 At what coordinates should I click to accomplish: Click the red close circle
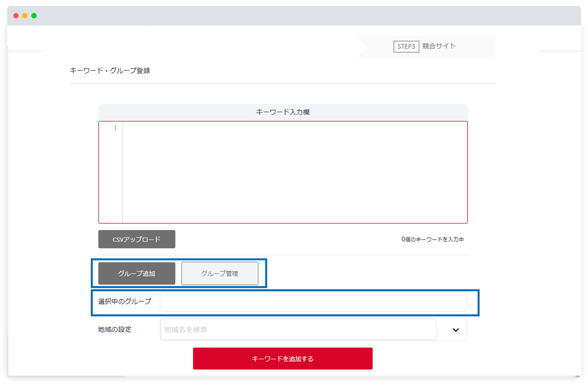point(16,15)
